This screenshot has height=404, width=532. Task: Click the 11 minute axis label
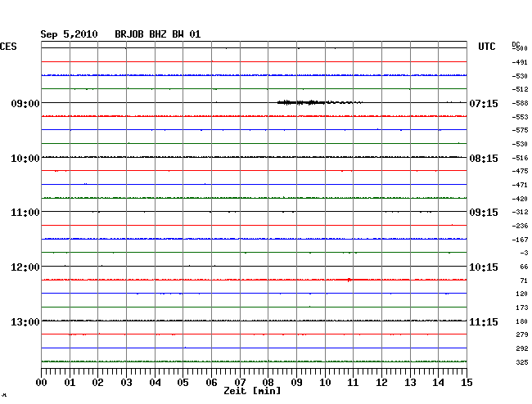coord(353,383)
